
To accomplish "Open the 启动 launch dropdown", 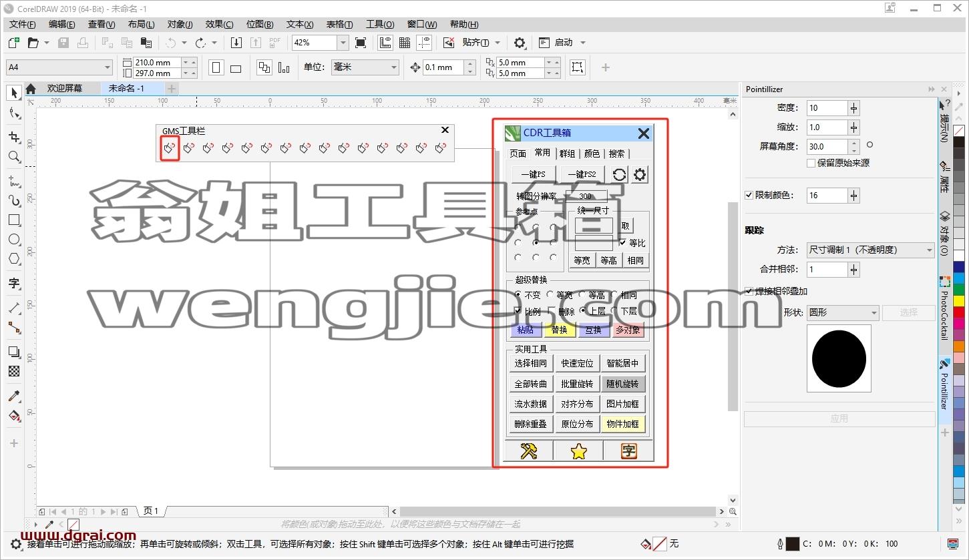I will click(582, 43).
